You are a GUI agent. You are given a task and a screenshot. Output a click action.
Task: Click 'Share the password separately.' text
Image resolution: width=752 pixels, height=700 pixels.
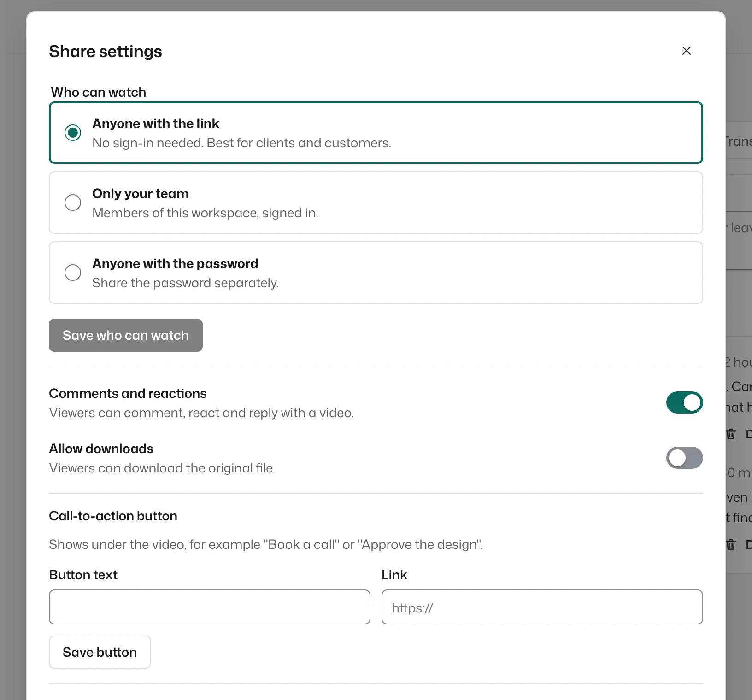point(185,283)
